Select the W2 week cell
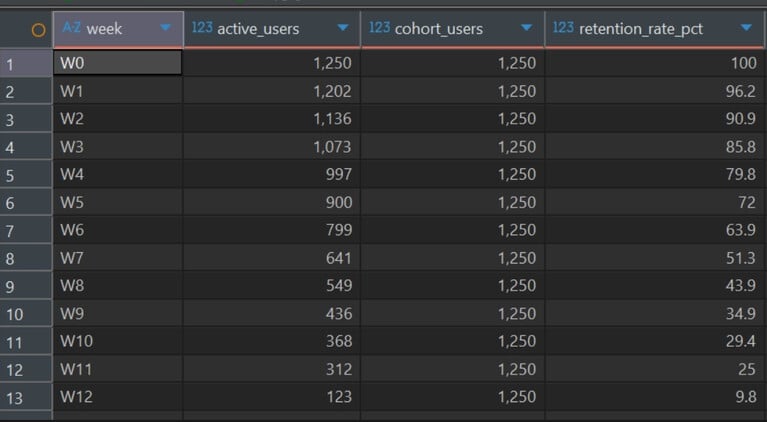 tap(118, 119)
